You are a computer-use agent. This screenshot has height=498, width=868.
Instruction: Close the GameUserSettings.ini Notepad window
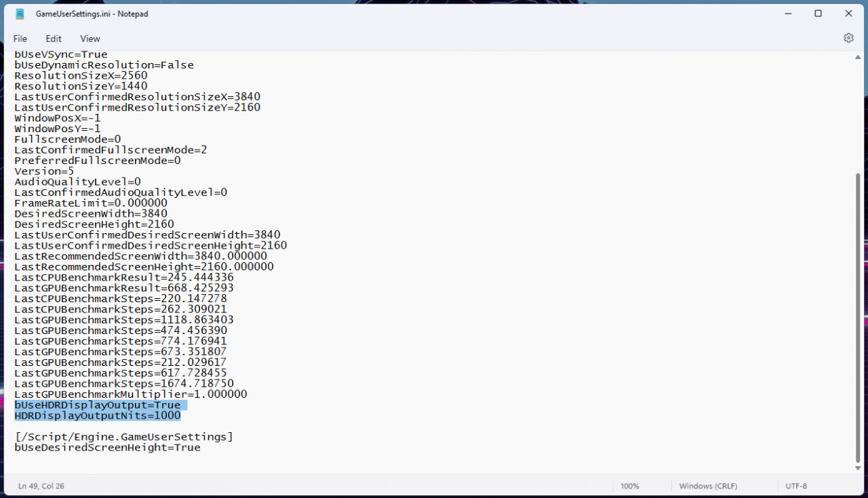pos(848,14)
